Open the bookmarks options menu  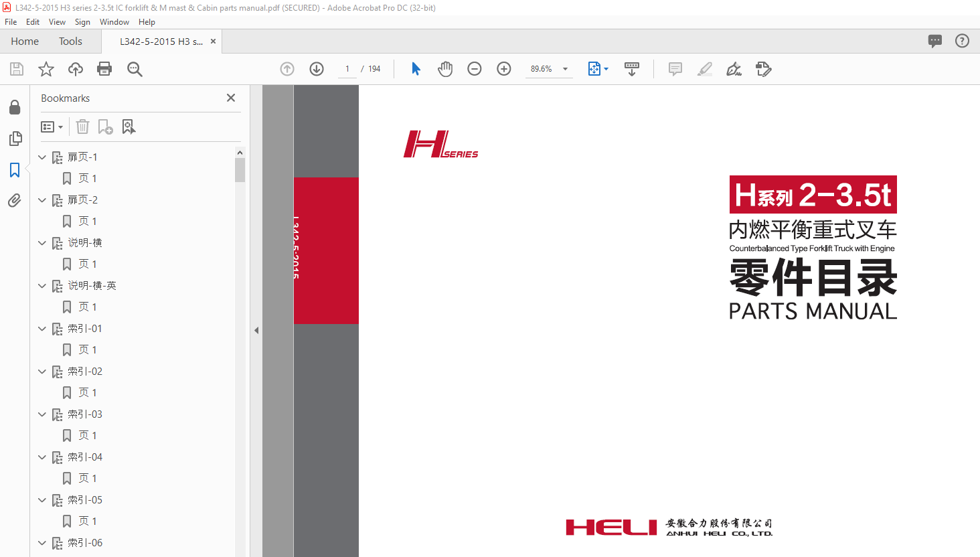[52, 127]
